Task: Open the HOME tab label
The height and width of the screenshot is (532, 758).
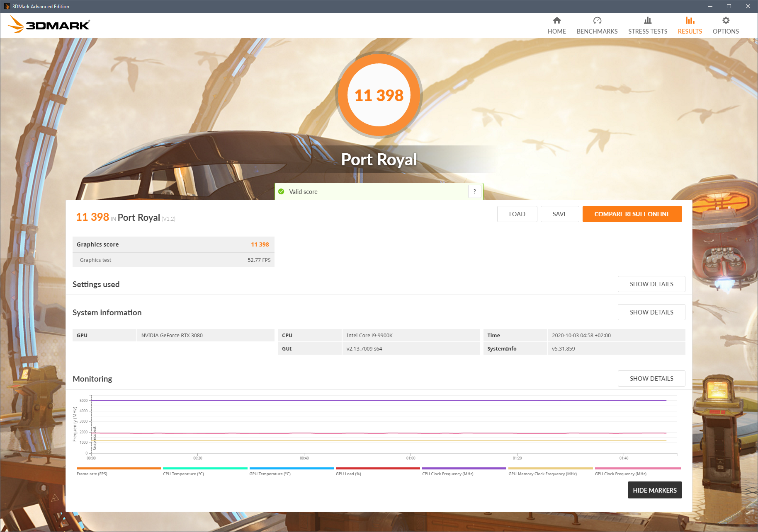Action: [x=556, y=31]
